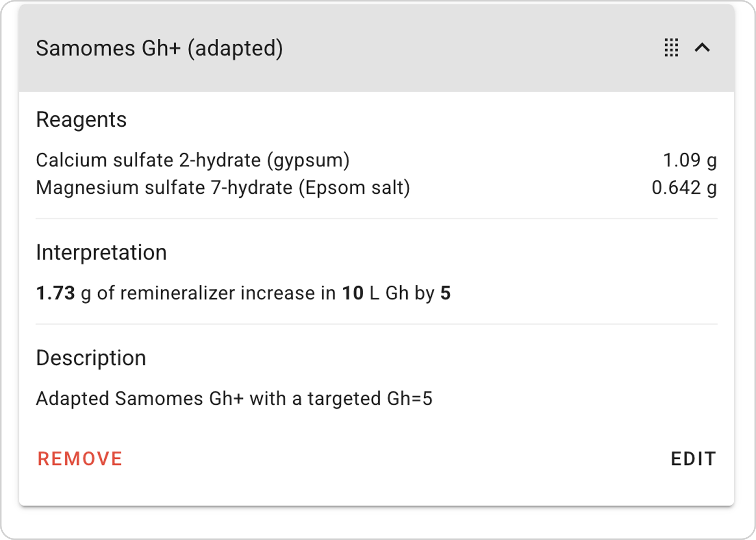Screen dimensions: 756x540
Task: Click the 'Adapted Samomes Gh+ with a targeted Gh=5' text
Action: [234, 399]
